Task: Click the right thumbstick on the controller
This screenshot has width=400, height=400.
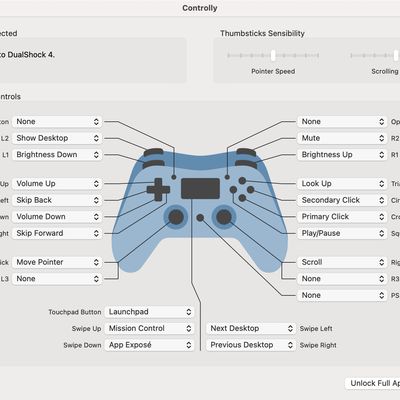Action: point(224,217)
